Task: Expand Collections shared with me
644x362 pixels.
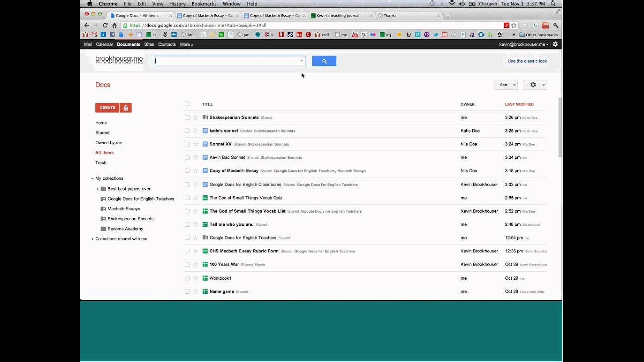Action: [x=93, y=239]
